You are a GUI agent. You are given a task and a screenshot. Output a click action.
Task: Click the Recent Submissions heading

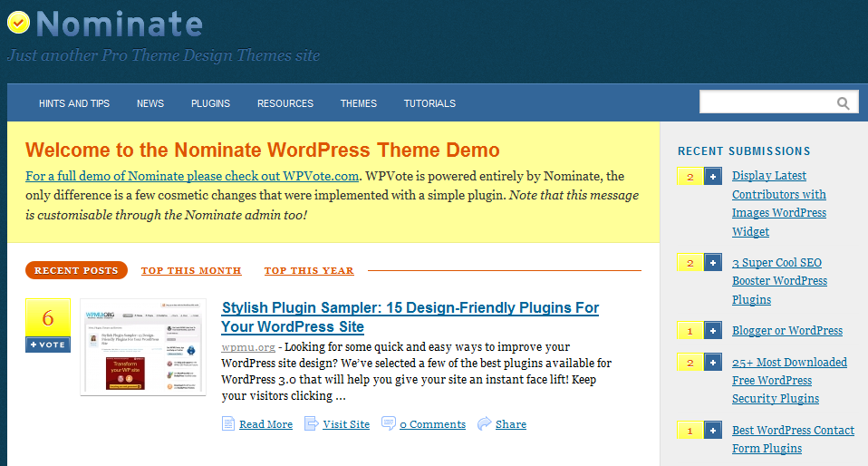click(x=744, y=150)
